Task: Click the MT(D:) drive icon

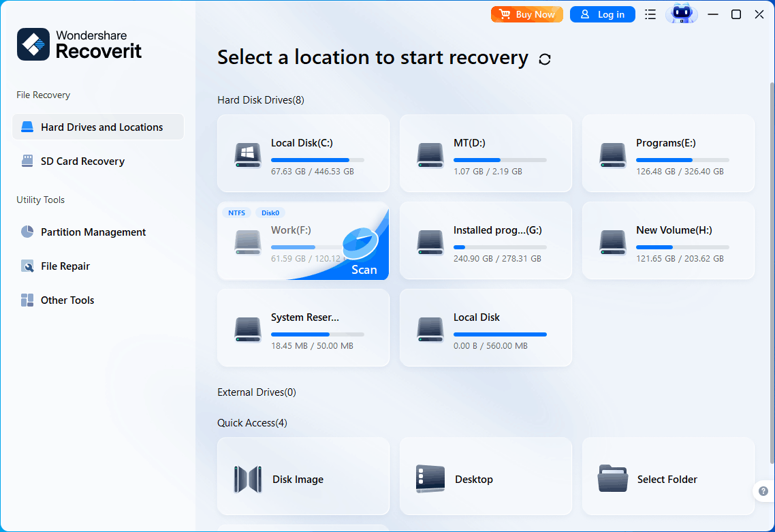Action: click(430, 155)
